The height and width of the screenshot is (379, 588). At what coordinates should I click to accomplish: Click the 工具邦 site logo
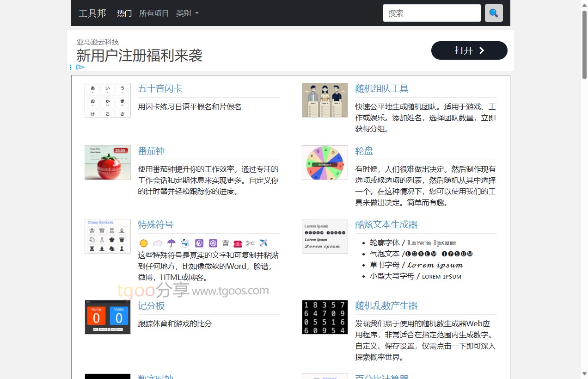click(x=92, y=13)
